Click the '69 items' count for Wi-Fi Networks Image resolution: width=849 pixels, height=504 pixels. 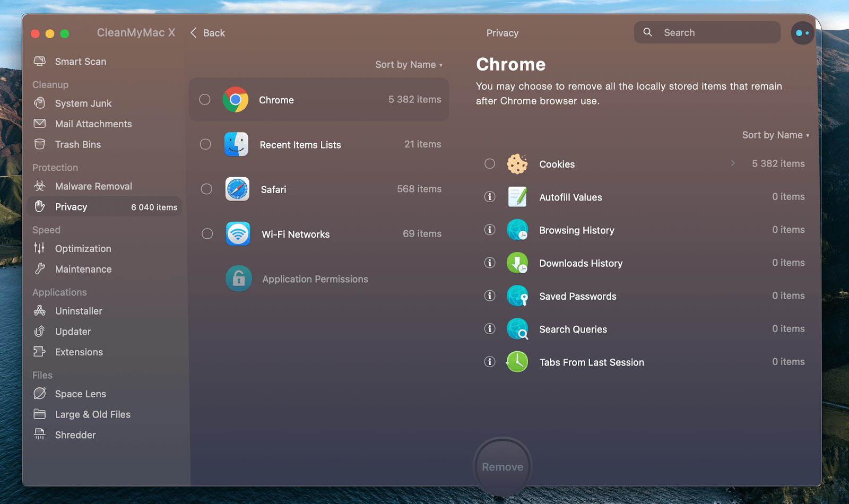point(422,233)
